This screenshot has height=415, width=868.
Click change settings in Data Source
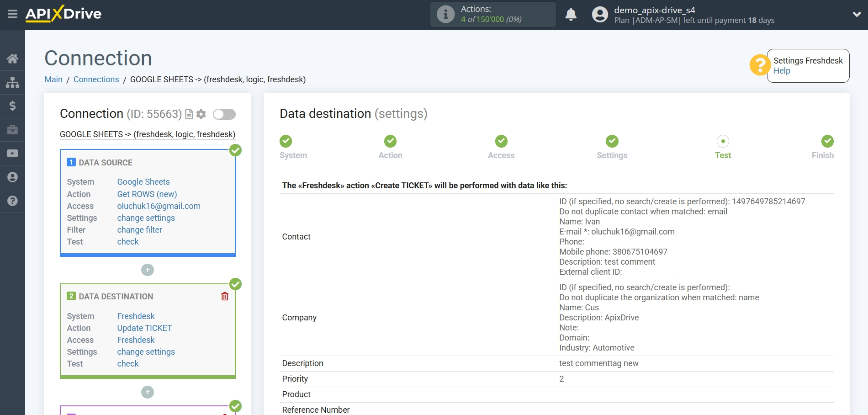(x=146, y=218)
